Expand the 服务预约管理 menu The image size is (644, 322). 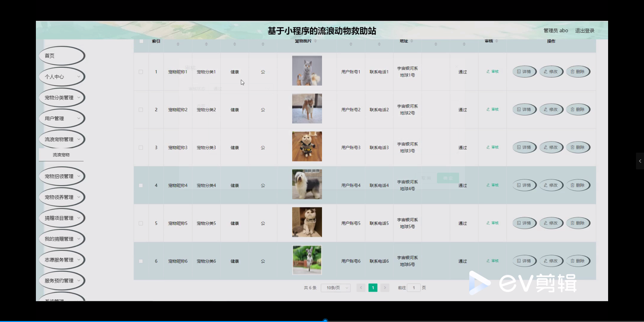(x=61, y=280)
